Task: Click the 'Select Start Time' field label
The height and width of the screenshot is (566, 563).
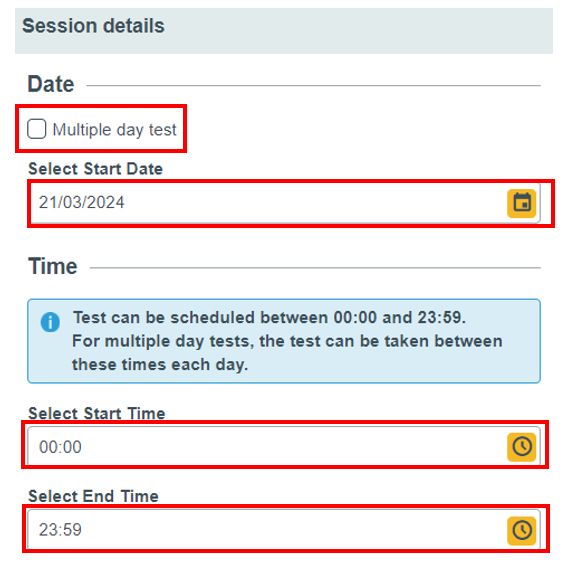Action: 97,413
